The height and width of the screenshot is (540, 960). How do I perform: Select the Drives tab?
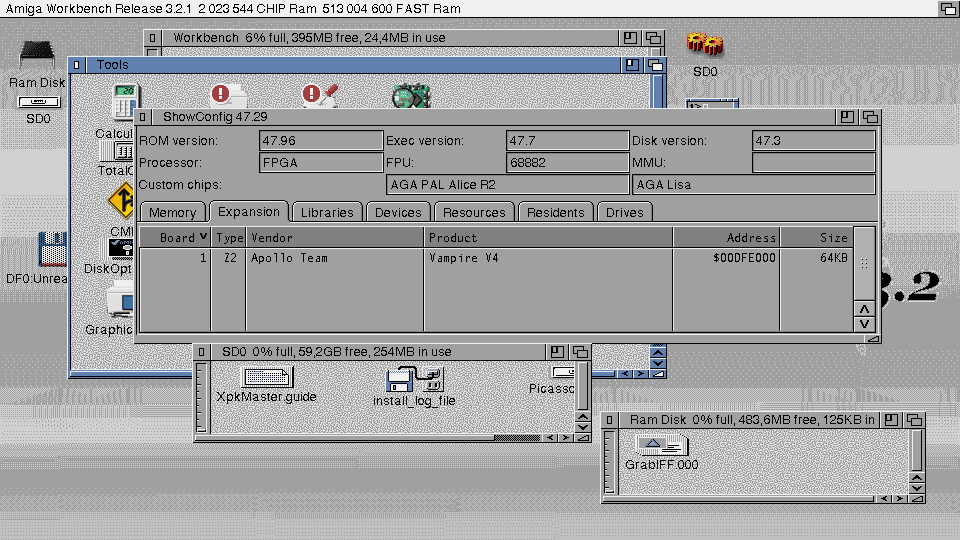(625, 212)
